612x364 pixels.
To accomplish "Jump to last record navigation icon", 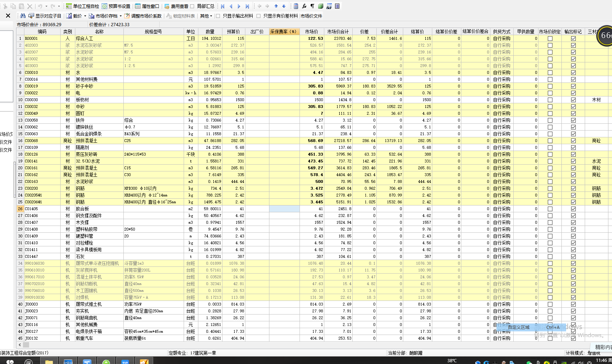I will (247, 6).
